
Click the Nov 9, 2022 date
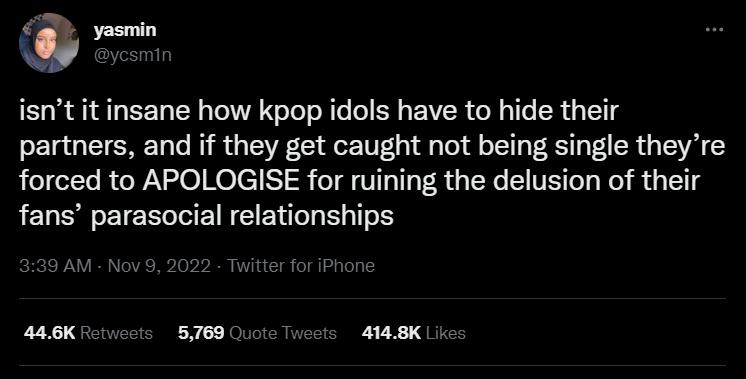click(x=159, y=265)
